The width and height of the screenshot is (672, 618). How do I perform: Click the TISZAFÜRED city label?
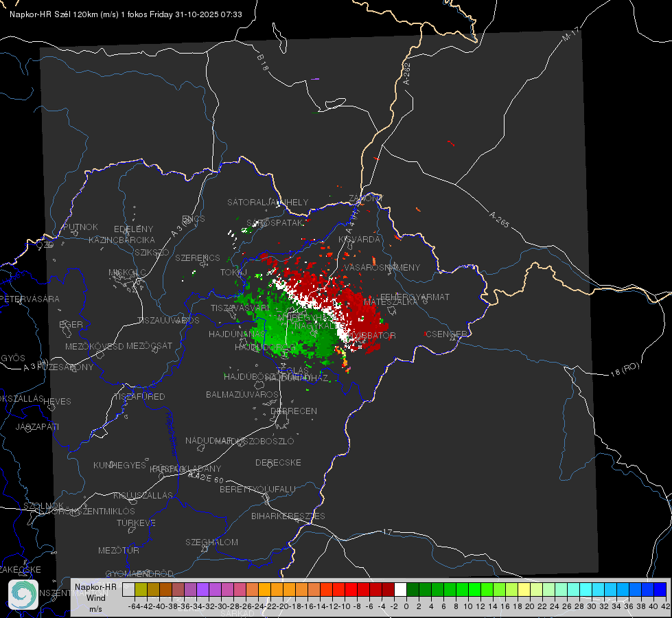click(x=139, y=397)
